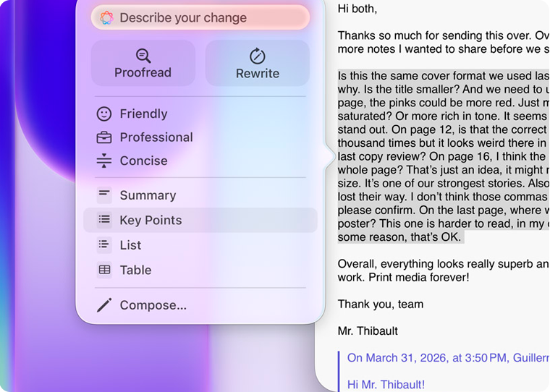The height and width of the screenshot is (392, 550).
Task: Click the highlighted line 'stand out. On page 12'
Action: [444, 129]
